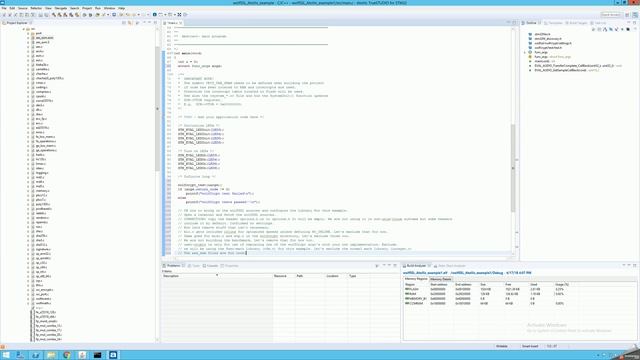The width and height of the screenshot is (640, 360).
Task: Click the editor vertical scrollbar
Action: tap(513, 167)
